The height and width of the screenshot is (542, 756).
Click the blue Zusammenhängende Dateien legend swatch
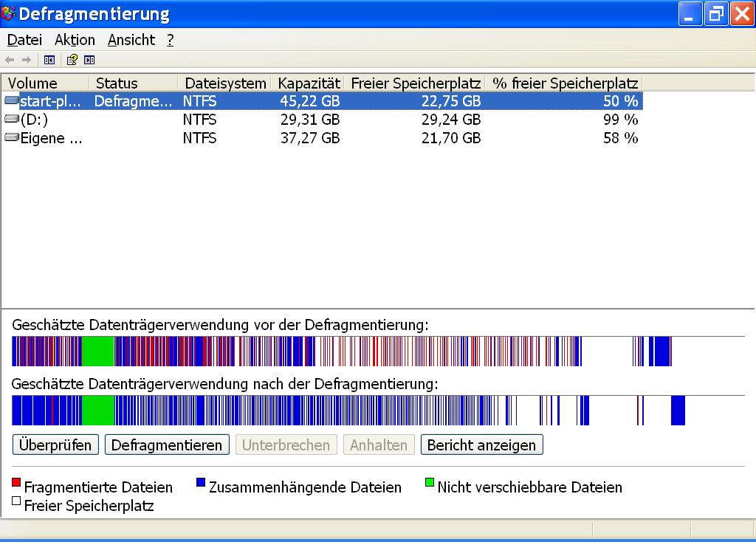click(x=201, y=482)
